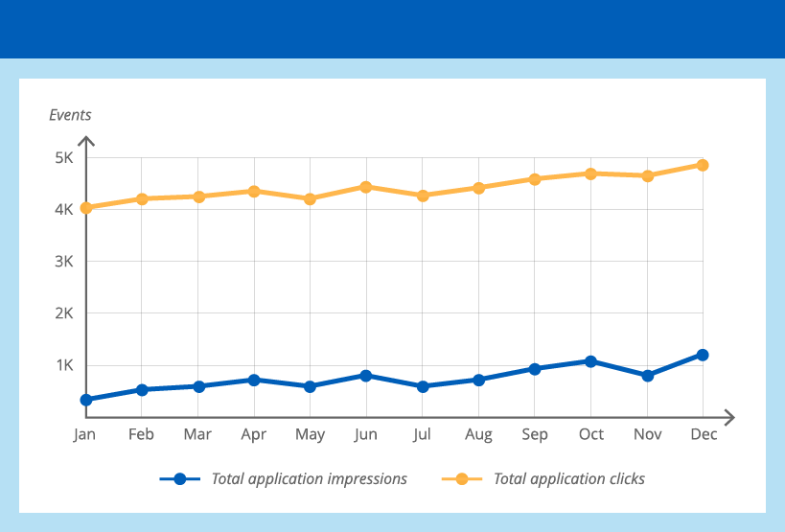Click the June point on the yellow line
The width and height of the screenshot is (785, 532).
(x=366, y=187)
